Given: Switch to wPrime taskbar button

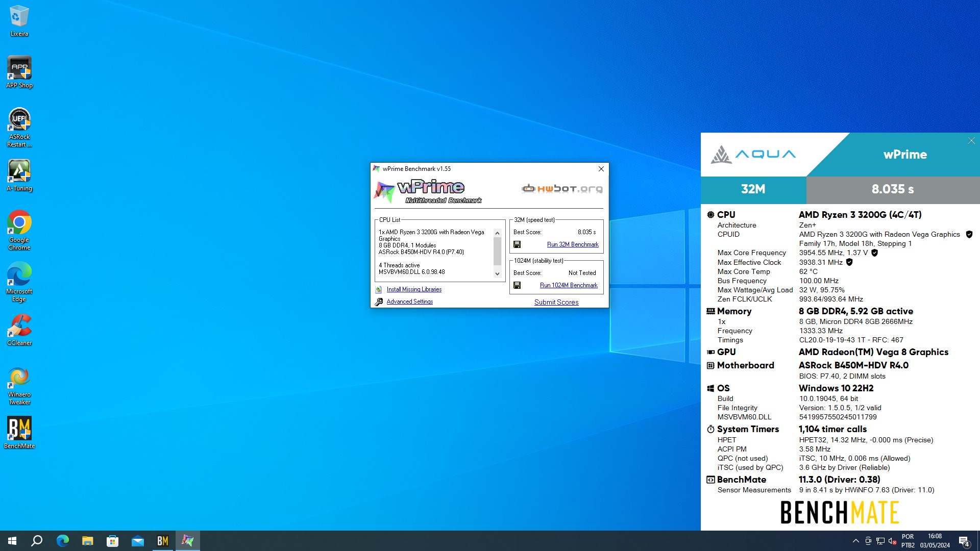Looking at the screenshot, I should point(187,541).
